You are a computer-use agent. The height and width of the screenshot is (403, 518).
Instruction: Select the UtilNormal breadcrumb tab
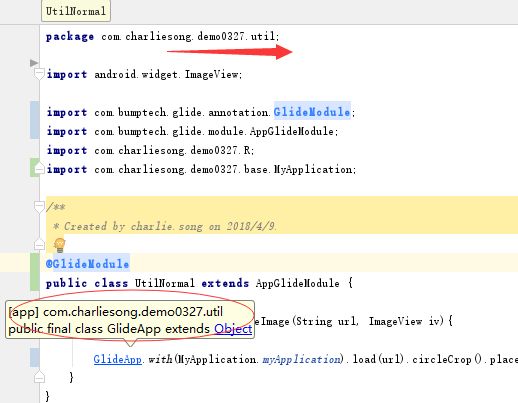(x=76, y=11)
